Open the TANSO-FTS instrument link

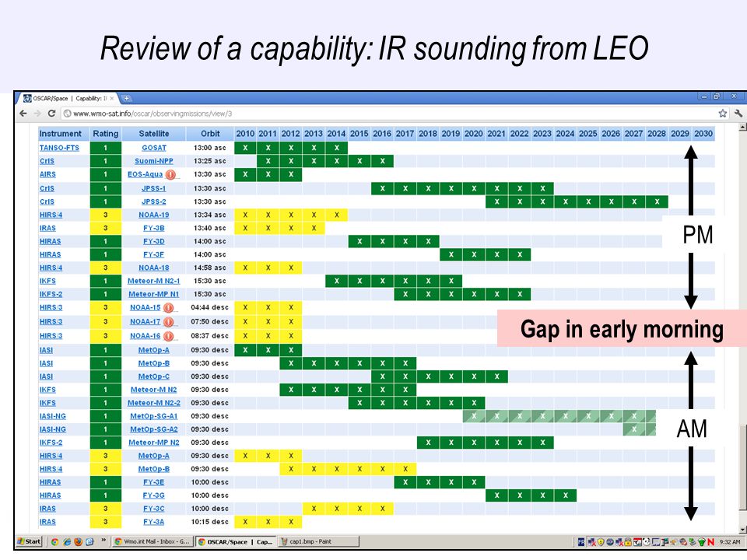[x=59, y=148]
